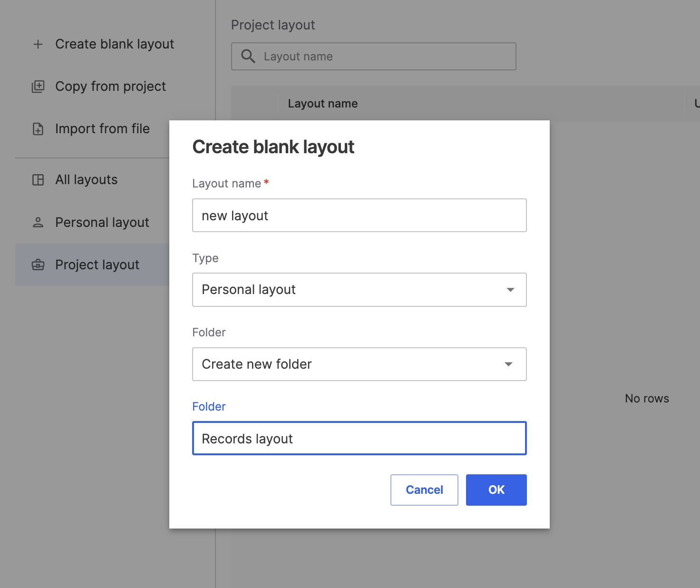Click the plus icon beside Create blank layout
The height and width of the screenshot is (588, 700).
(38, 44)
